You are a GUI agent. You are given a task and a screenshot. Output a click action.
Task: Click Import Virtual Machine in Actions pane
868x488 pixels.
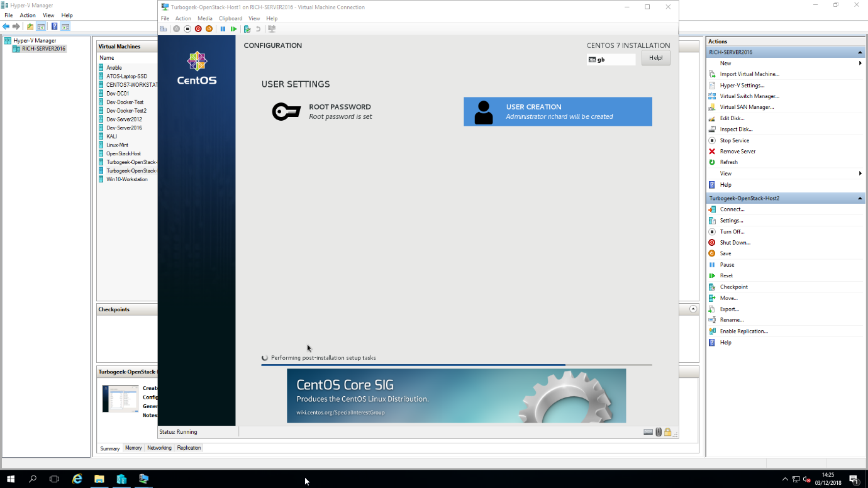coord(750,74)
